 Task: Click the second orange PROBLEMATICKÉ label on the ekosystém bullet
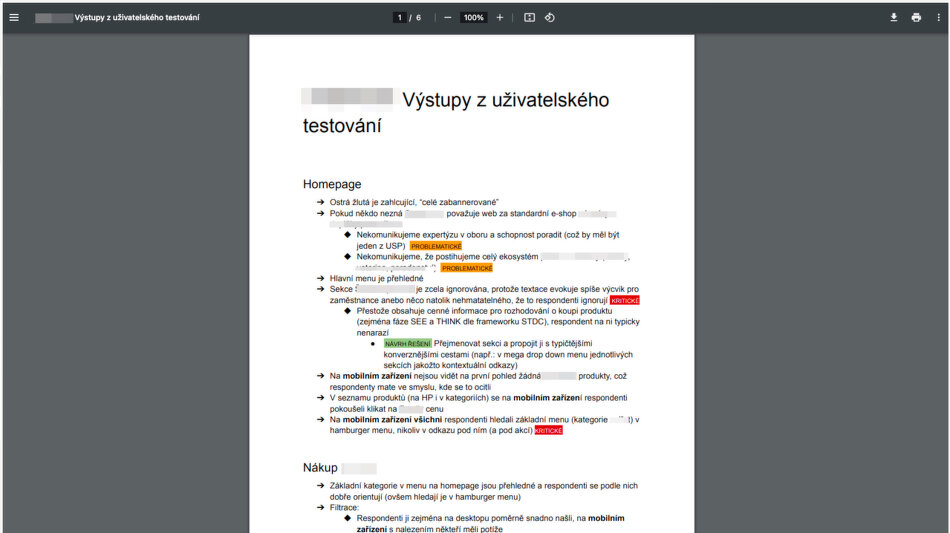[467, 268]
